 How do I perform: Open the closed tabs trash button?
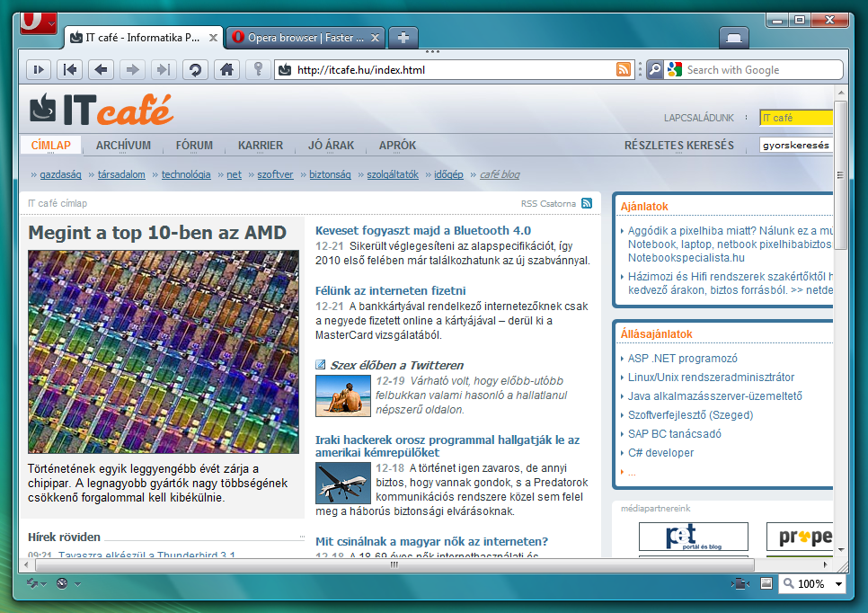(x=734, y=38)
